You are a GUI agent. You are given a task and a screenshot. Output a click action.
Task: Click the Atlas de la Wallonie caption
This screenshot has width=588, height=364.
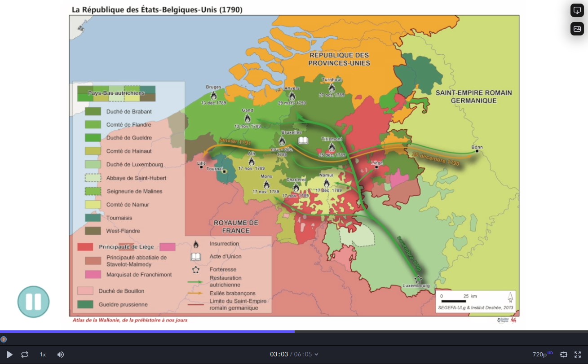pos(130,320)
